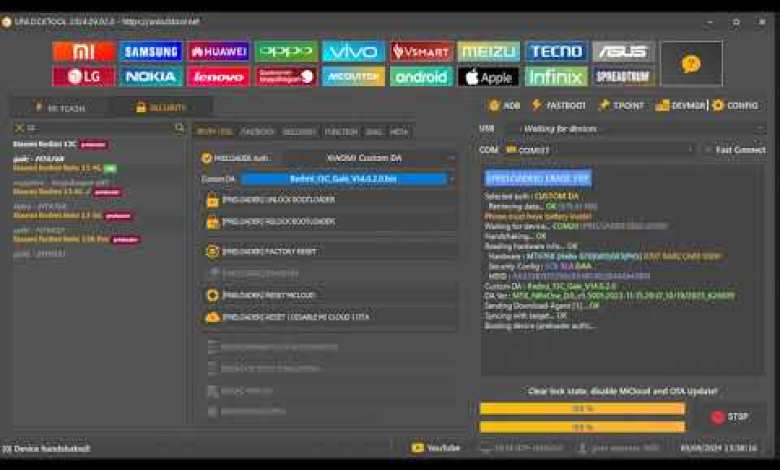The image size is (780, 470).
Task: Click the upper yellow progress bar
Action: coord(582,409)
